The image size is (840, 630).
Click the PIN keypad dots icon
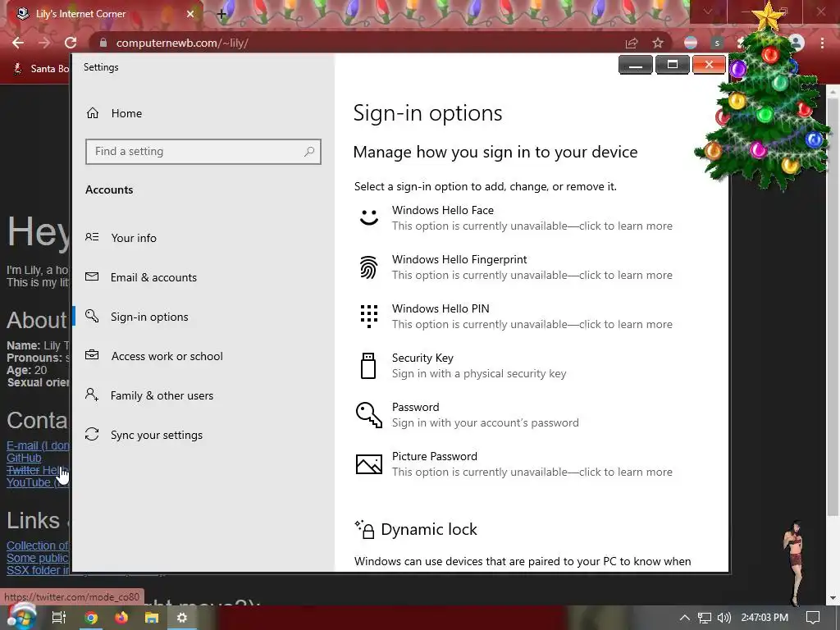[369, 316]
